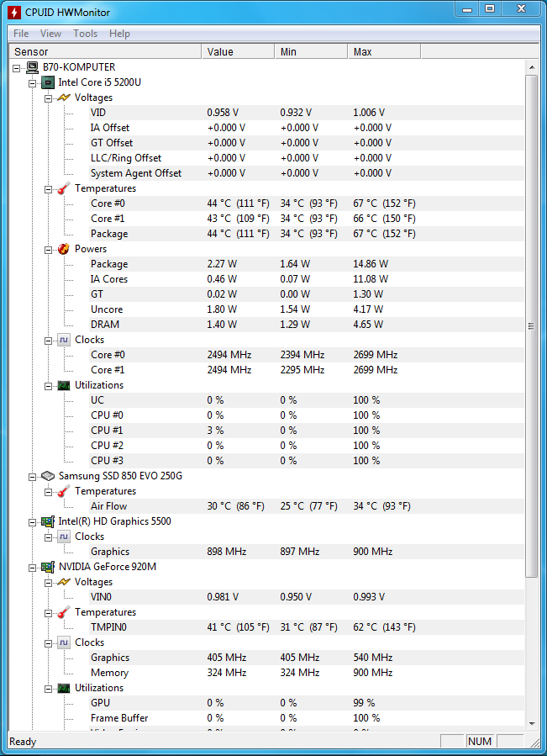
Task: Collapse the Powers section
Action: pyautogui.click(x=48, y=250)
